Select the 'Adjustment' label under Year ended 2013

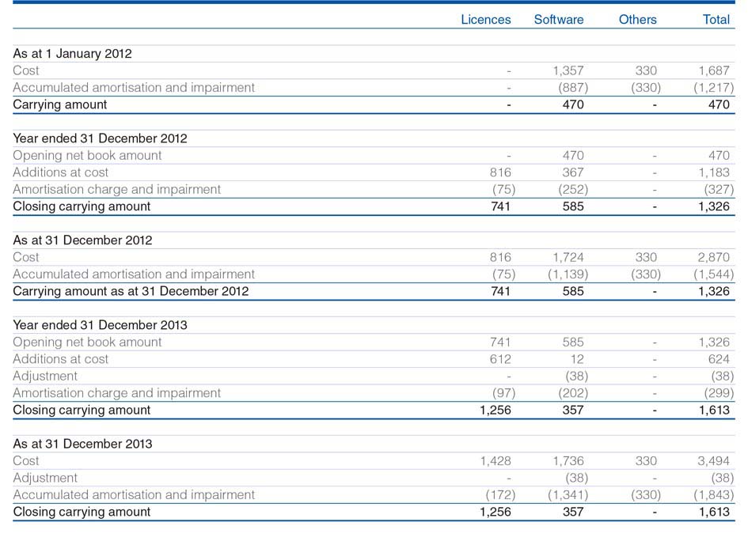45,376
